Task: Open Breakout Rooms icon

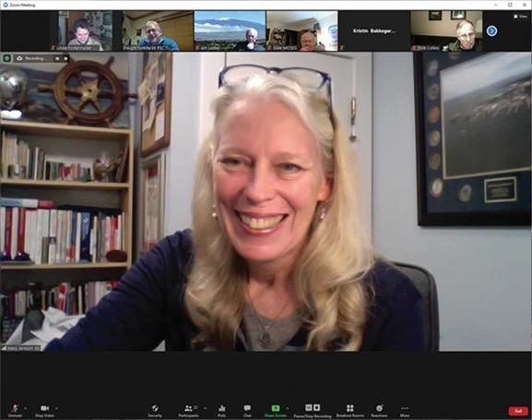Action: (x=350, y=408)
